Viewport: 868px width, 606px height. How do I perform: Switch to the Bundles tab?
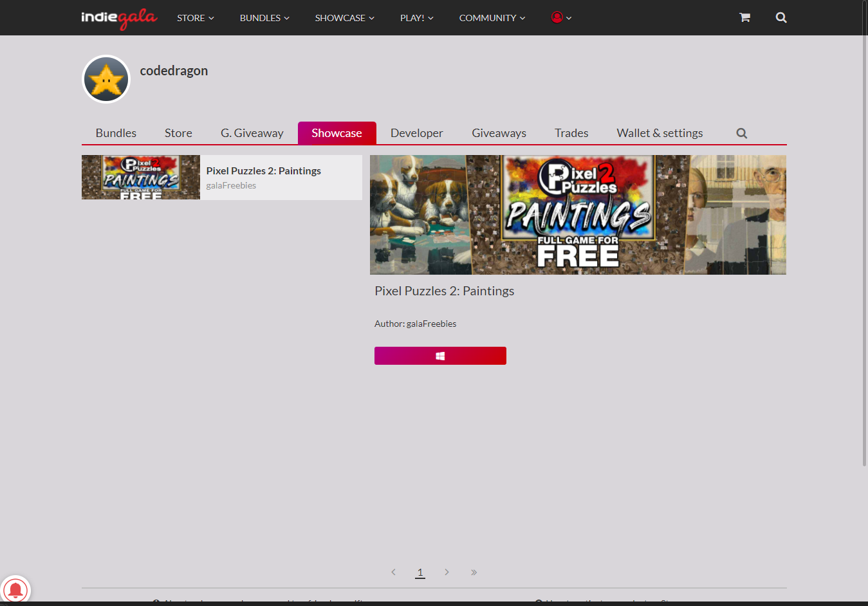tap(116, 133)
